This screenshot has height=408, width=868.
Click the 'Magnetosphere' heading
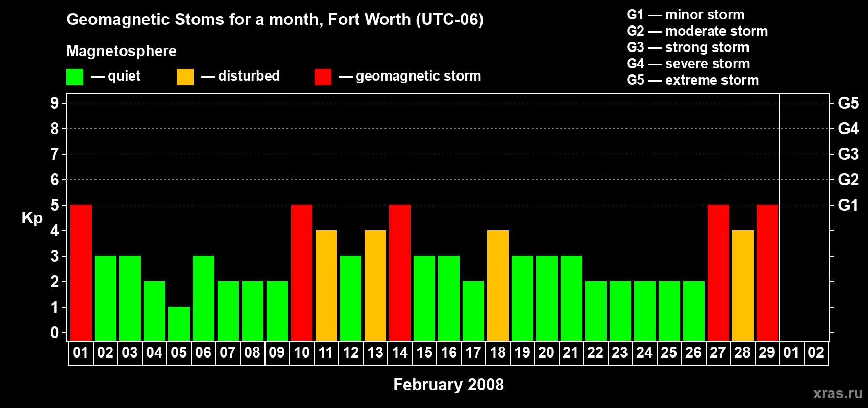point(122,51)
